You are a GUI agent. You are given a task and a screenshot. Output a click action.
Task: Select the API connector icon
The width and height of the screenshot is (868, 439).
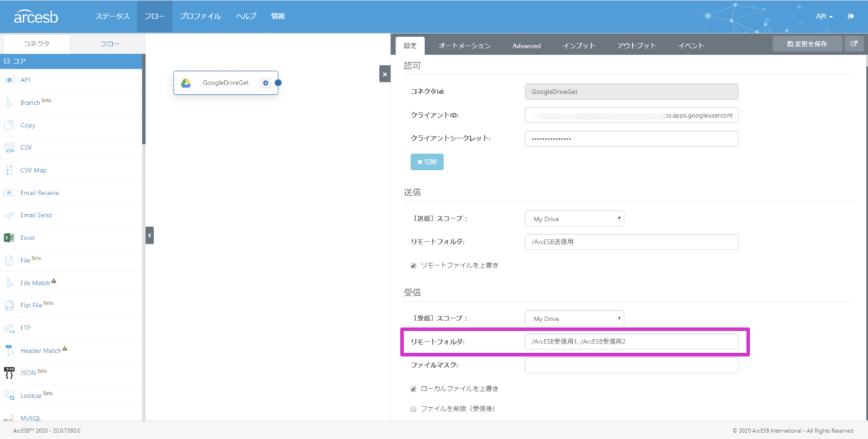[9, 80]
